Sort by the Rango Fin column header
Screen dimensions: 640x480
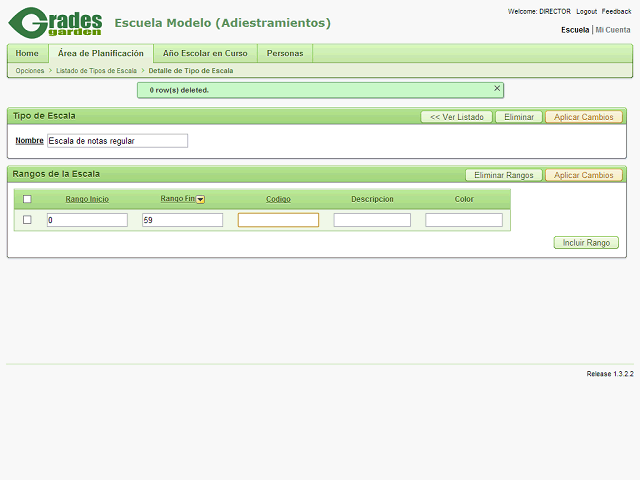(x=178, y=198)
